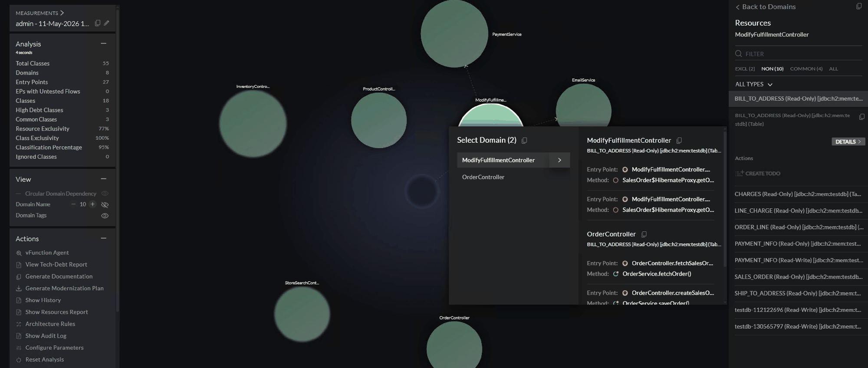
Task: Click the edit pencil icon beside measurement name
Action: click(x=106, y=23)
